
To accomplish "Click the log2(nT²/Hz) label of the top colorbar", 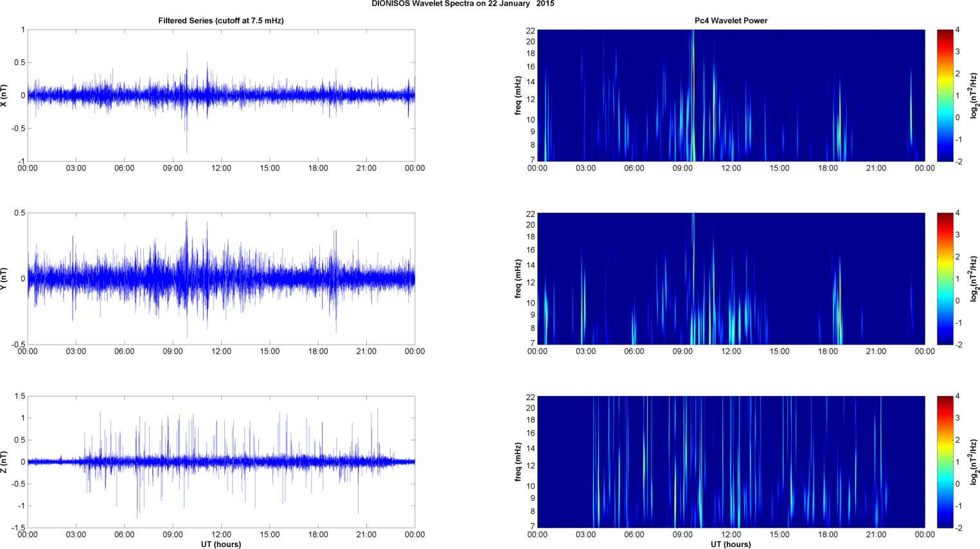I will 974,95.
